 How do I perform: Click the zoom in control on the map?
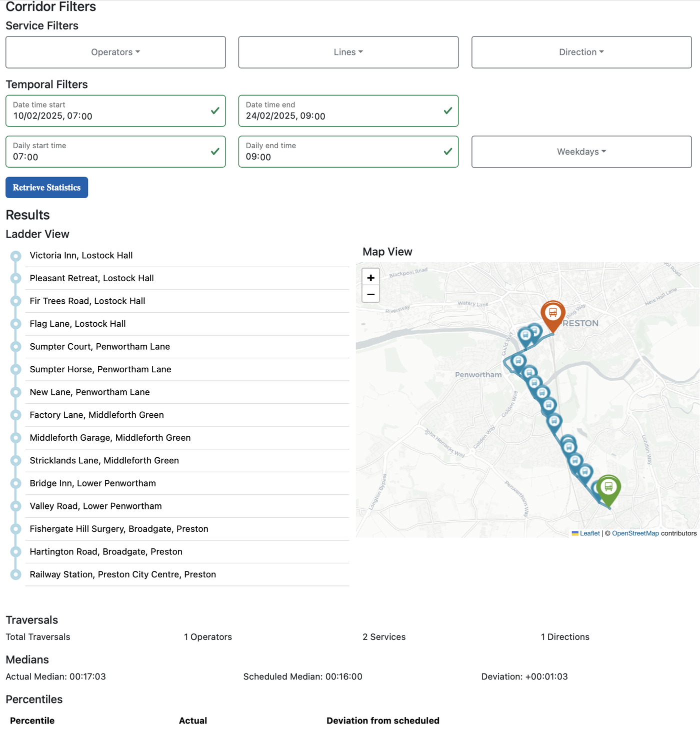[x=370, y=277]
